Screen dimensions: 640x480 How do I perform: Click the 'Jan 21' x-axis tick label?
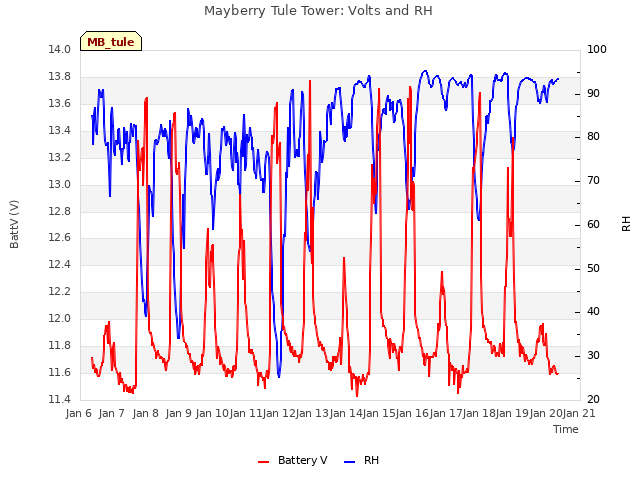(579, 413)
